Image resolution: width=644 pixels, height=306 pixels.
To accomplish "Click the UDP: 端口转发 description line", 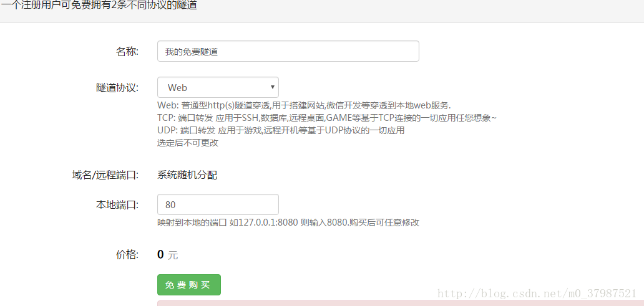I will tap(281, 131).
